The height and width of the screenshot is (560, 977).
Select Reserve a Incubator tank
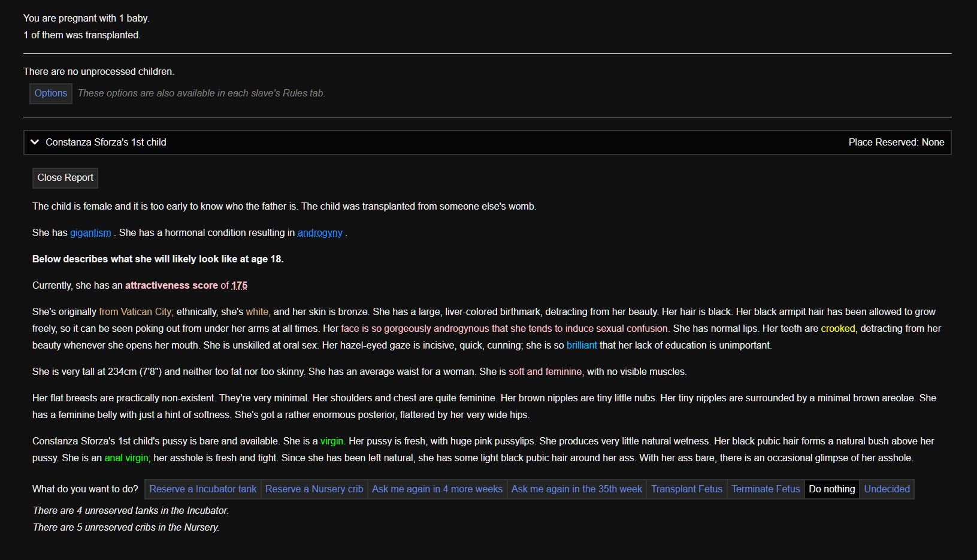(203, 489)
